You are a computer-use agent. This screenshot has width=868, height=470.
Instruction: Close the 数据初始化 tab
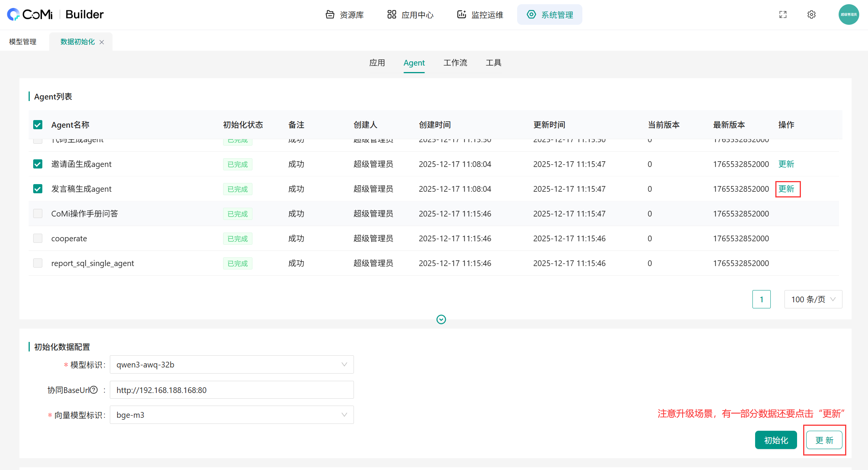pos(102,42)
